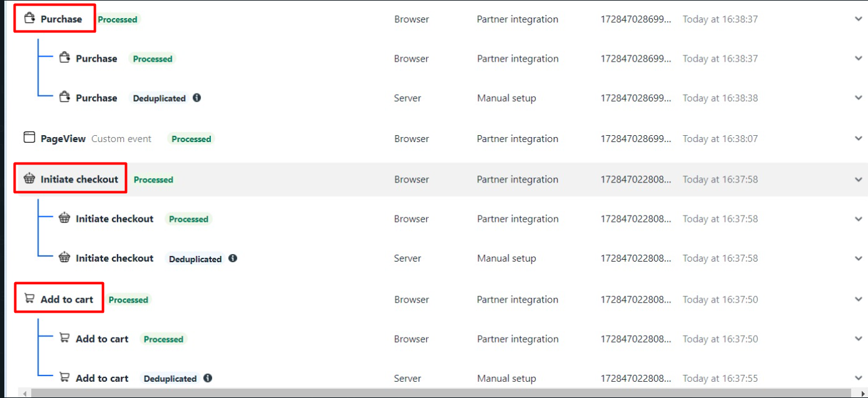Select the top-level Initiate checkout event name
The image size is (868, 398).
pos(79,179)
